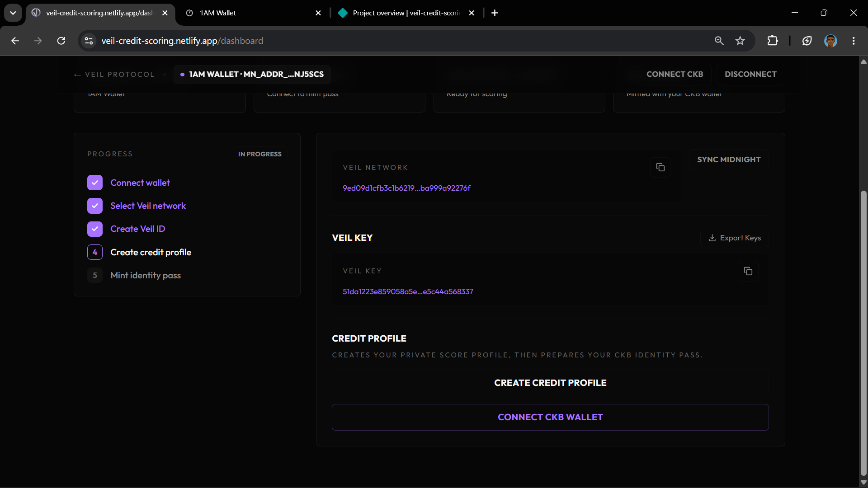
Task: Close the 1AM Wallet tab
Action: click(318, 13)
